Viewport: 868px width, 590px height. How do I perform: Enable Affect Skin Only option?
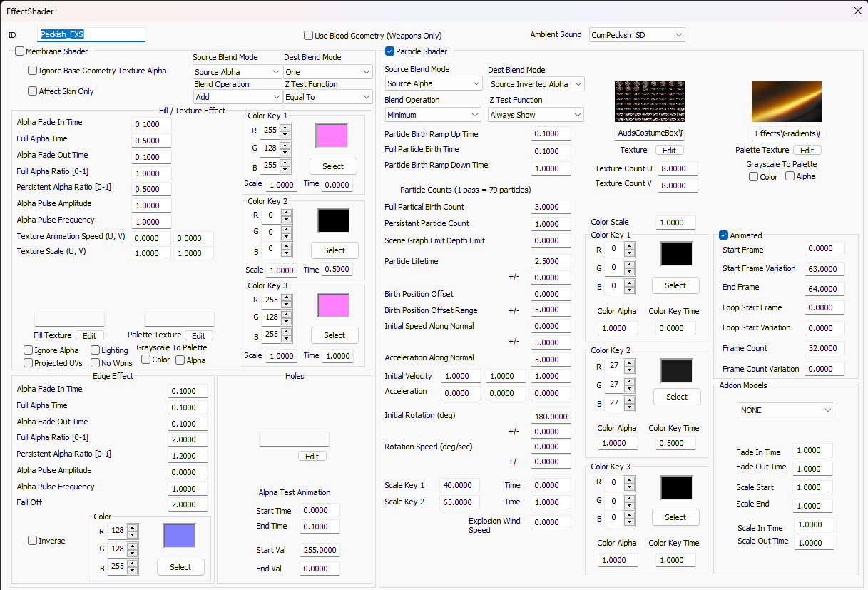pyautogui.click(x=33, y=91)
